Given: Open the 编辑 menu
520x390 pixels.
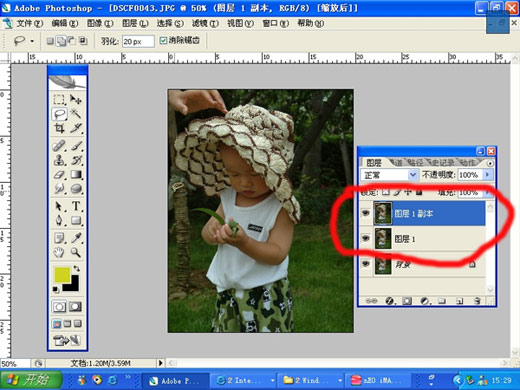Looking at the screenshot, I should (x=65, y=23).
